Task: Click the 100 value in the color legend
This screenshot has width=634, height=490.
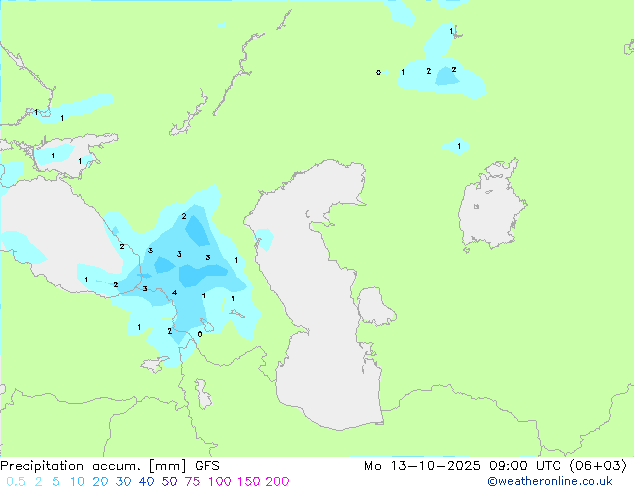Action: tap(220, 482)
